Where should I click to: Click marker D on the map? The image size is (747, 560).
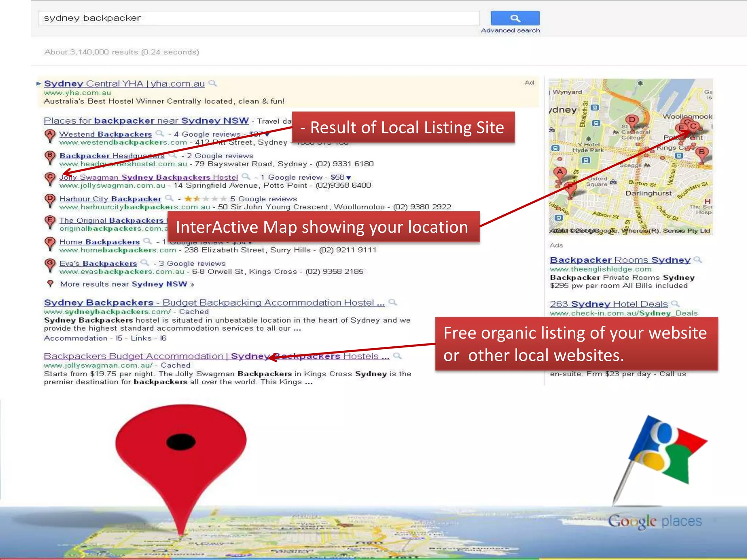(632, 122)
